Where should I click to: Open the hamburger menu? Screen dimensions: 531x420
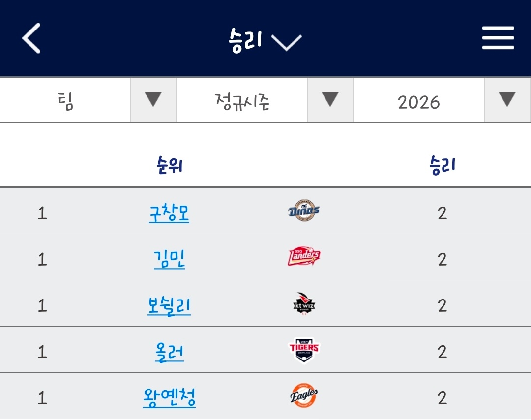point(498,37)
